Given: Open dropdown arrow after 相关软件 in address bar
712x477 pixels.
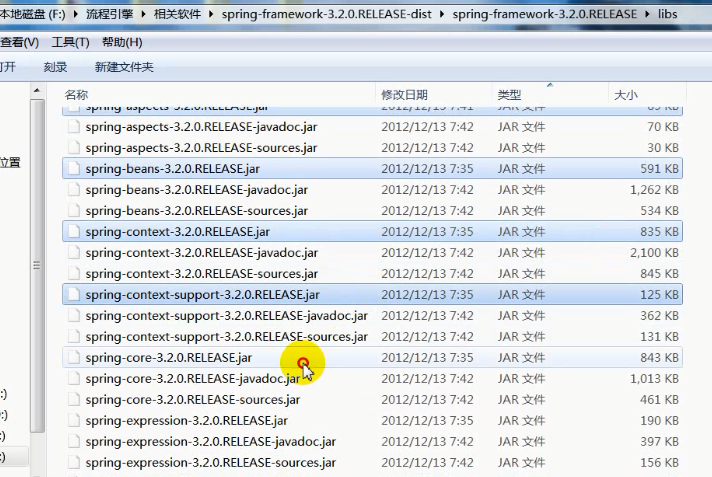Looking at the screenshot, I should (x=211, y=14).
